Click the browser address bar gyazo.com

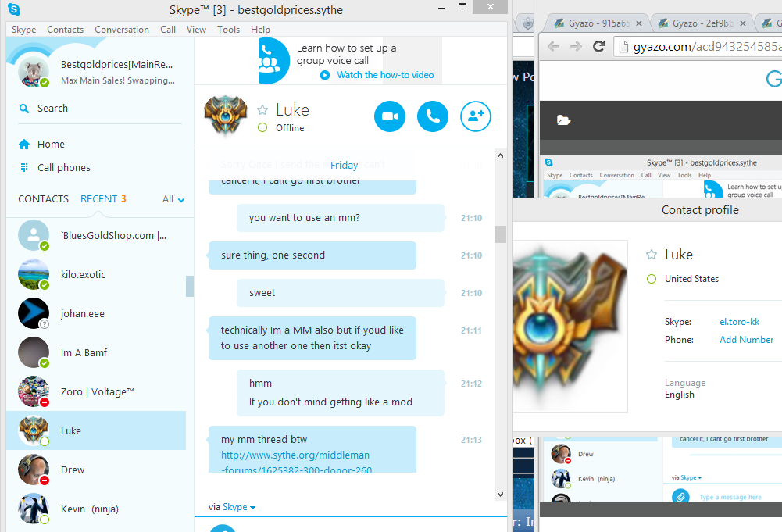[x=698, y=46]
